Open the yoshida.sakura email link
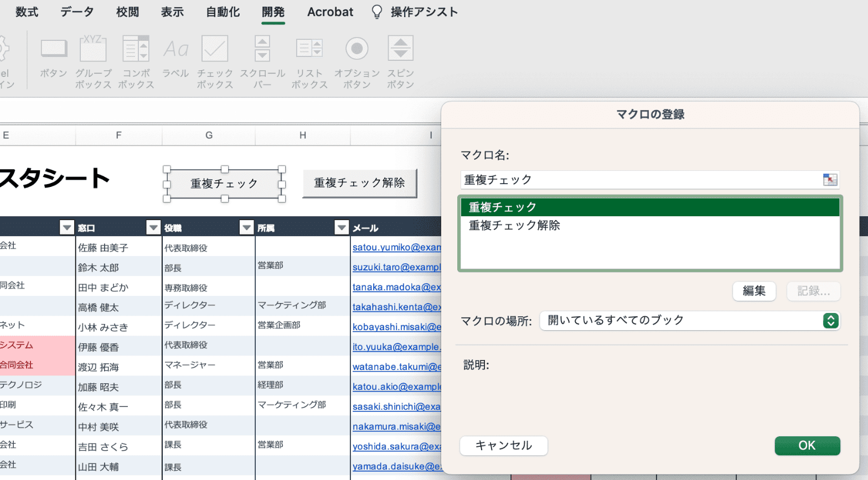Viewport: 868px width, 480px height. [x=397, y=446]
